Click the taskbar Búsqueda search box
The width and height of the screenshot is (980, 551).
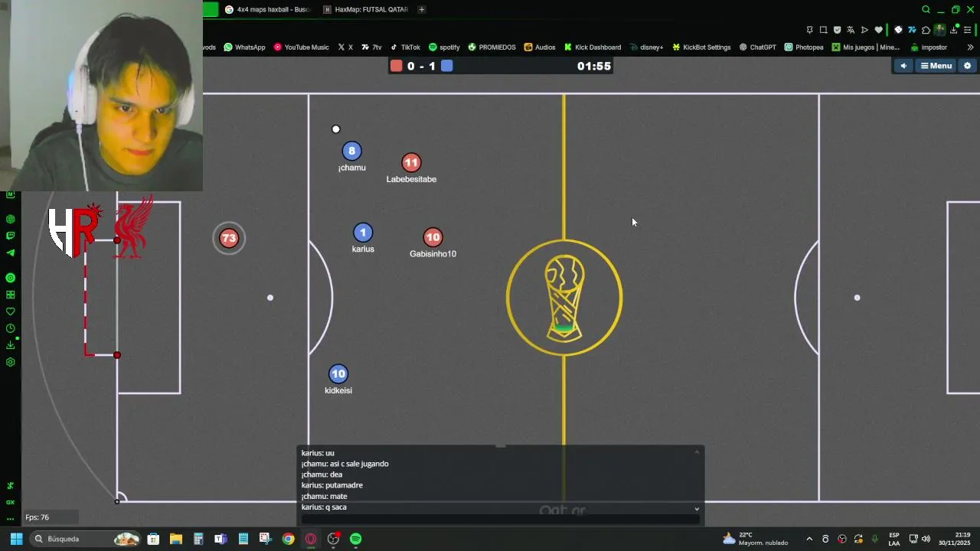coord(85,539)
